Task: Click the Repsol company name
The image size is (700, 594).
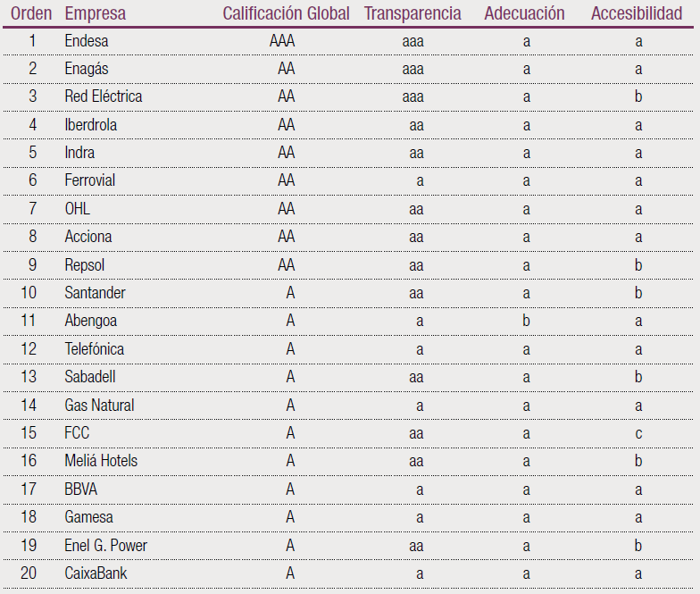Action: tap(84, 265)
